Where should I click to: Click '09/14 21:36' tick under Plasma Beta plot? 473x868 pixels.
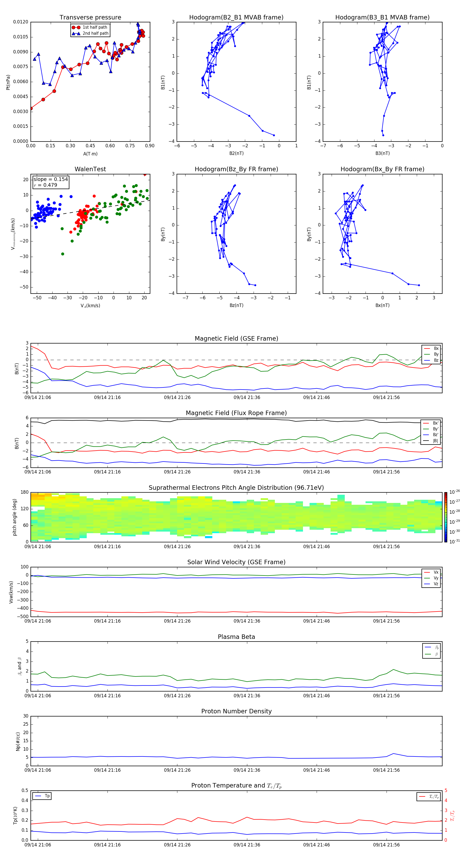[247, 696]
